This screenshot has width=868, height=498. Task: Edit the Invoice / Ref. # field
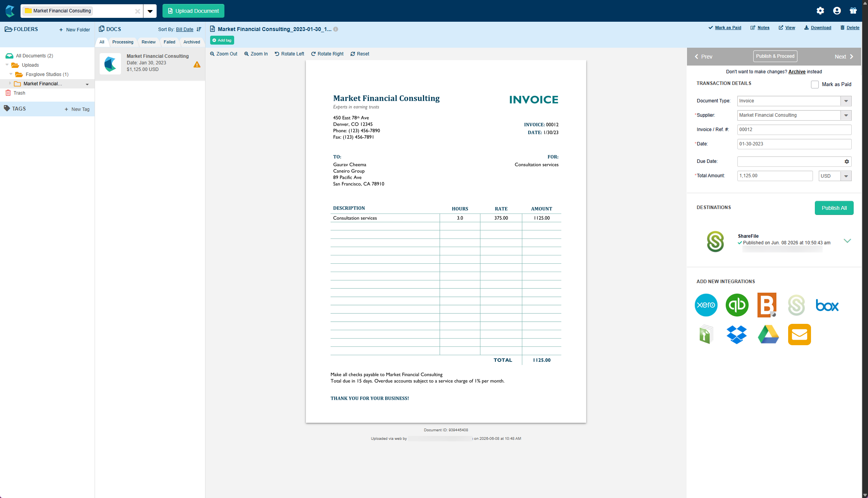point(794,130)
